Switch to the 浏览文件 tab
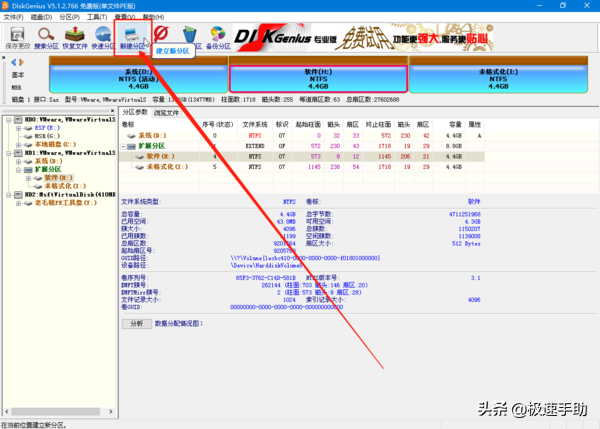This screenshot has height=429, width=600. click(166, 113)
